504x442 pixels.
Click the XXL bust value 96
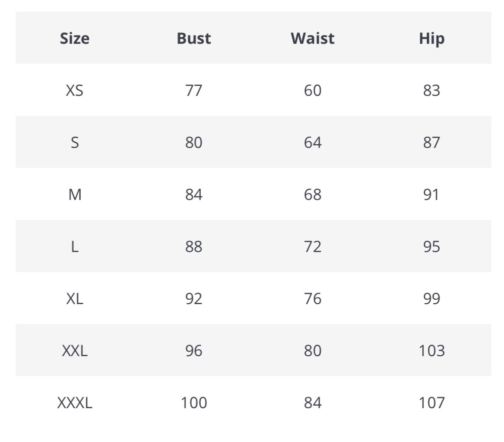point(194,350)
